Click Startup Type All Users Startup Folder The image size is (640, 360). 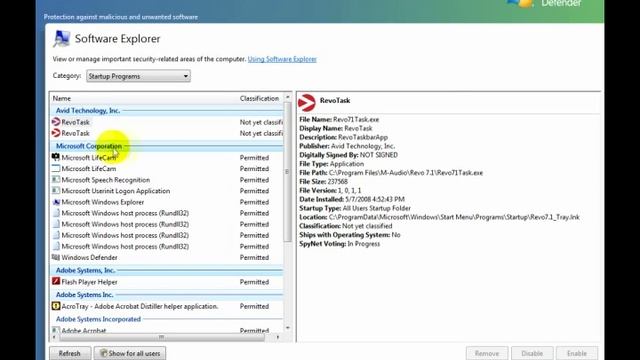point(355,208)
